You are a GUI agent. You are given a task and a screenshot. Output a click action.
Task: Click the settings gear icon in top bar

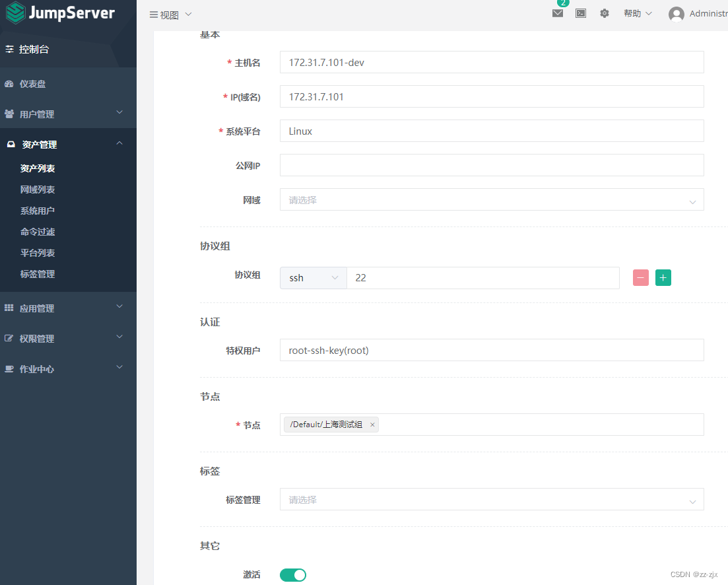point(605,13)
